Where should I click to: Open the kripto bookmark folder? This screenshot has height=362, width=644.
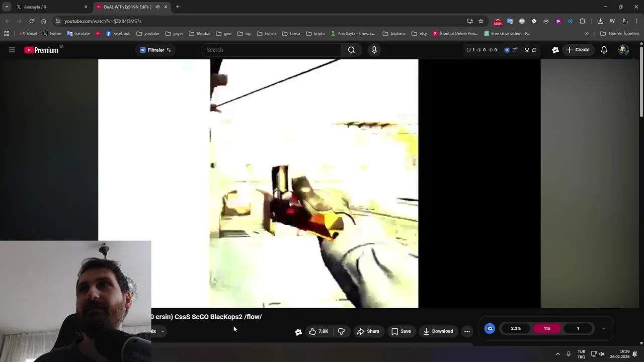click(x=315, y=34)
